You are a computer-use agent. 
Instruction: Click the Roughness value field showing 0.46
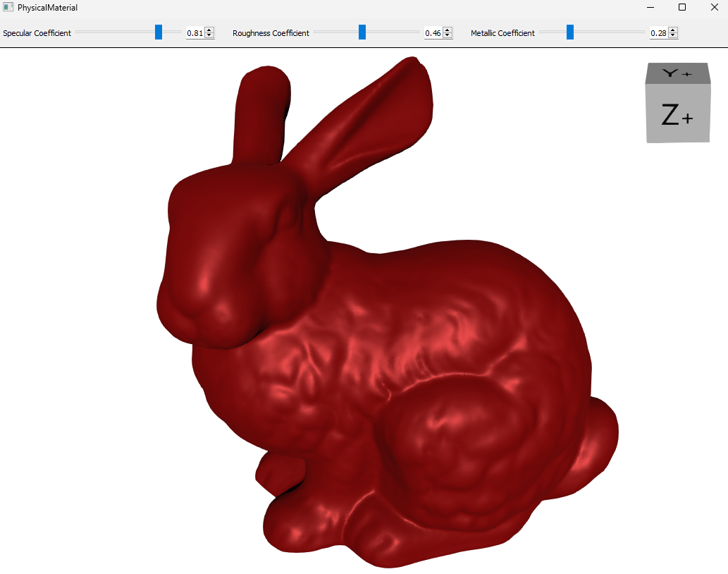[433, 33]
